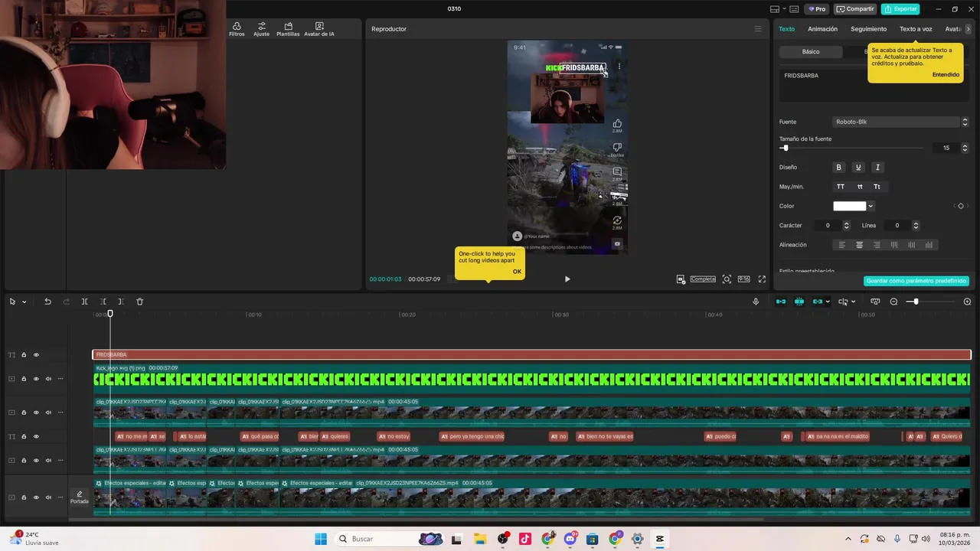Image resolution: width=980 pixels, height=551 pixels.
Task: Show more tabs with the right arrow
Action: pos(968,29)
